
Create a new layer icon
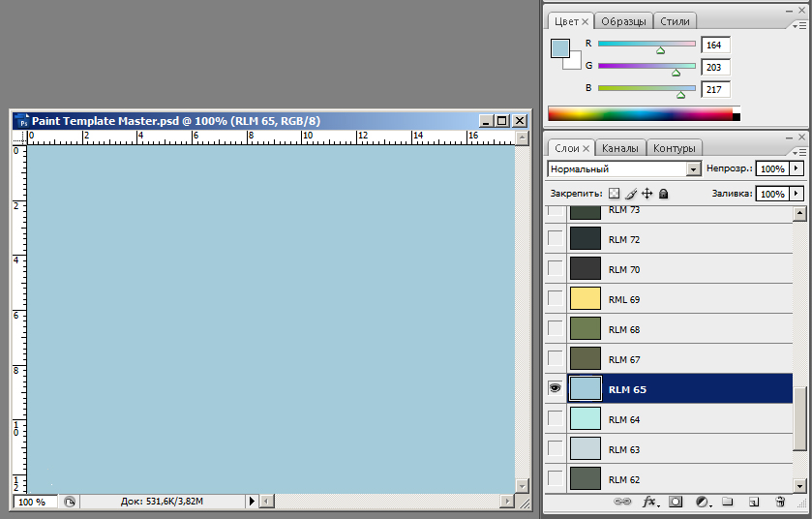754,502
